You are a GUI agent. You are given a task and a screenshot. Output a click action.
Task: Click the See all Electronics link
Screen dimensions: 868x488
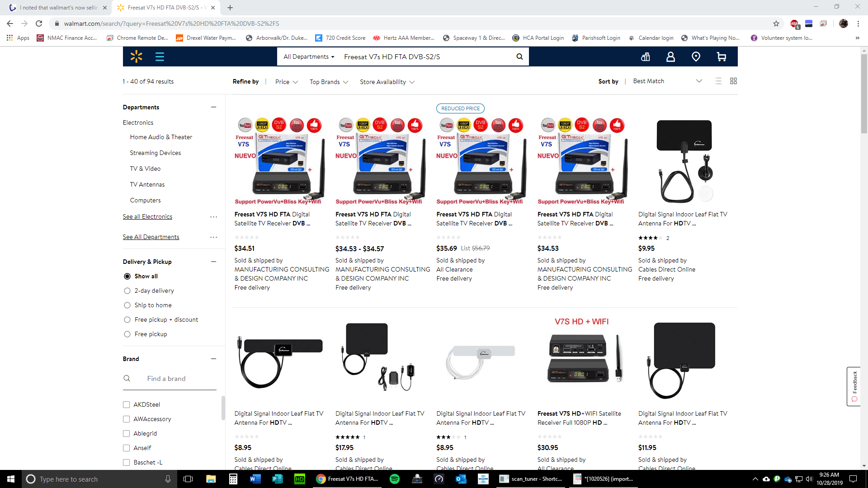(147, 216)
